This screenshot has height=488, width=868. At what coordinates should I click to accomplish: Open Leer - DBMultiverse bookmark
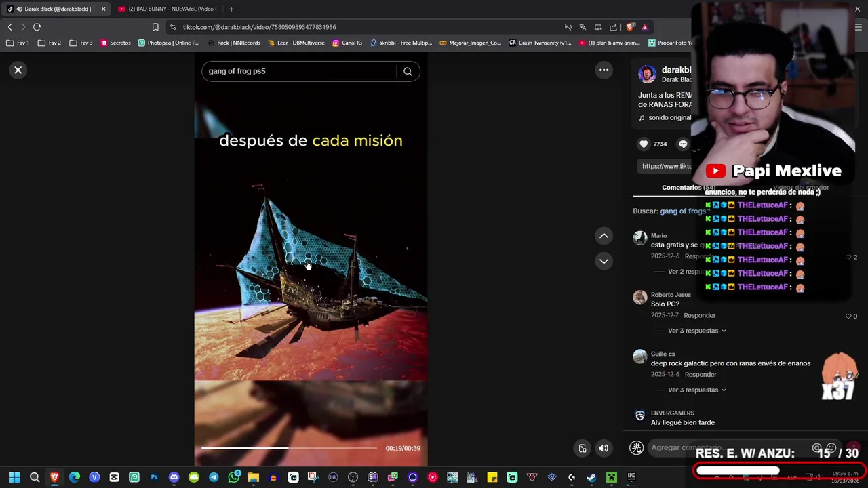296,43
